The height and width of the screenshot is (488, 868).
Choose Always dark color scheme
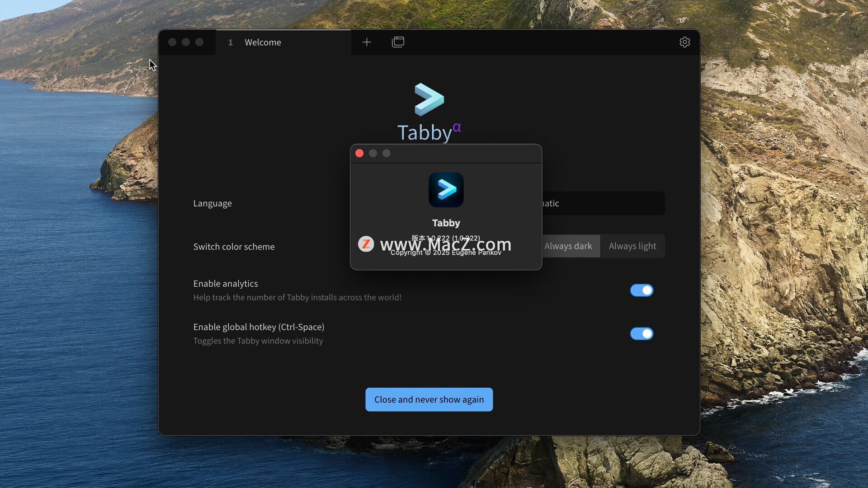point(571,246)
